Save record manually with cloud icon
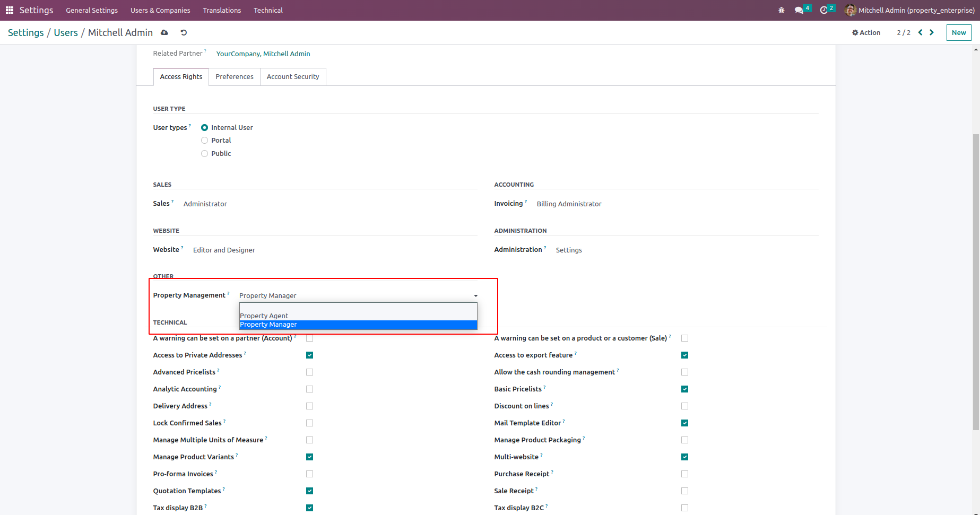 [x=164, y=33]
